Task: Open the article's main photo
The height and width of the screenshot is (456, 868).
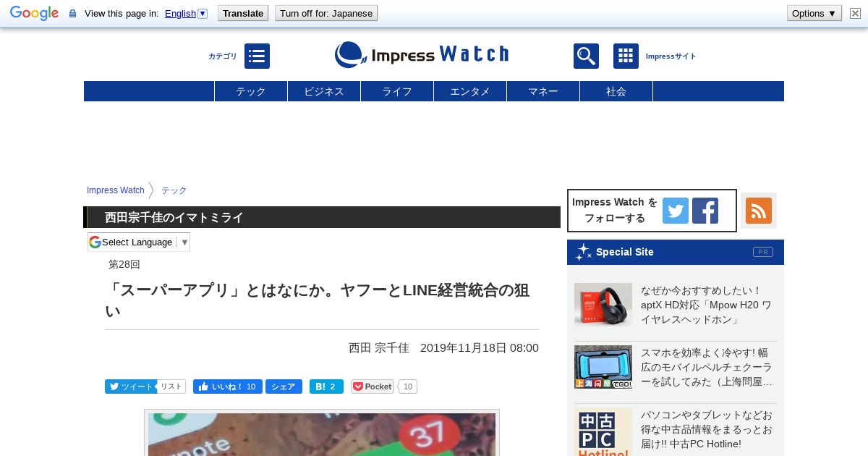Action: pyautogui.click(x=322, y=434)
